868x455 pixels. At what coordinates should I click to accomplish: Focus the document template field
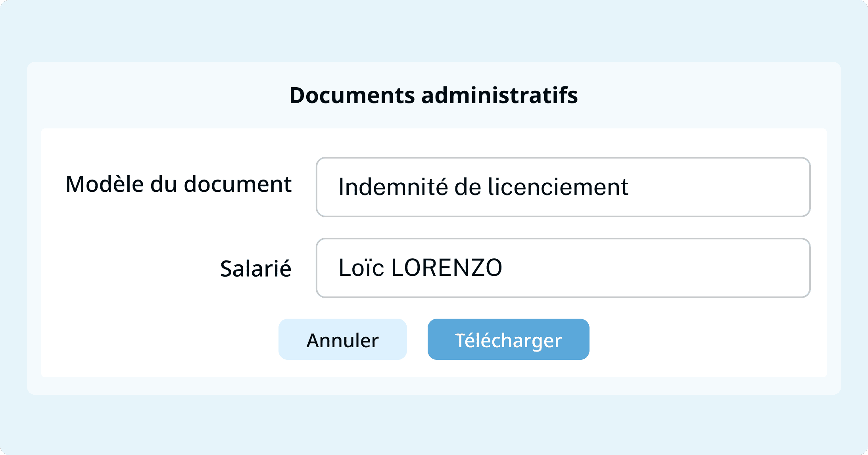click(563, 187)
